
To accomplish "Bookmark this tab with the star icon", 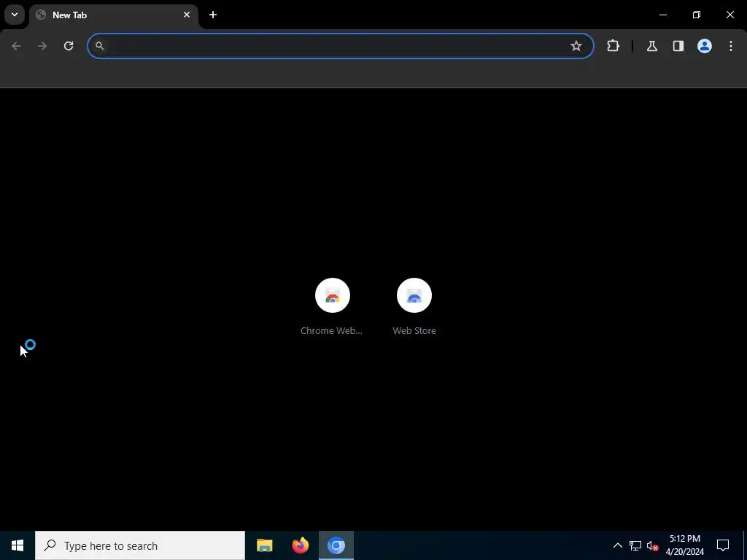I will coord(576,46).
